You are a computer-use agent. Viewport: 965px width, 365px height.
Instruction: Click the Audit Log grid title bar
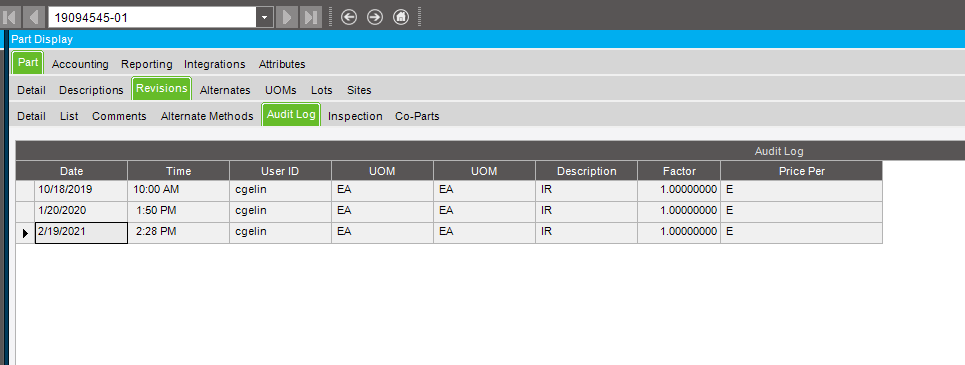tap(491, 151)
